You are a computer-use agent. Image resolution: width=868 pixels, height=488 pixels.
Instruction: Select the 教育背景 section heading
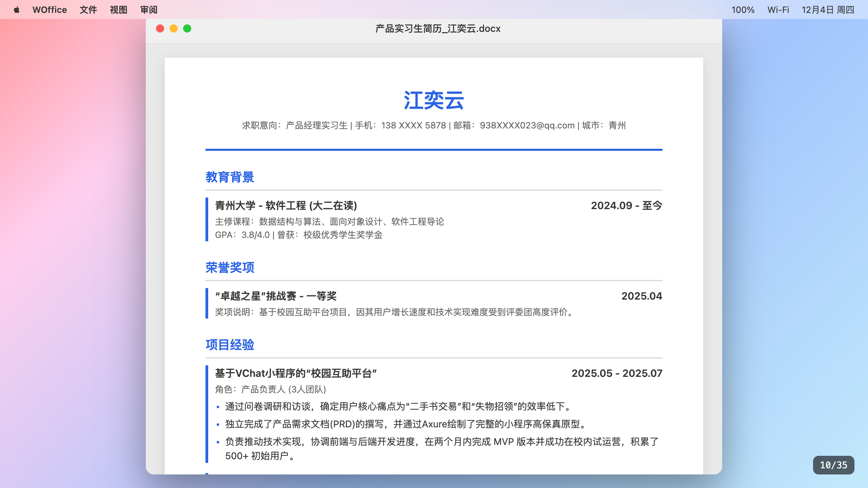click(x=231, y=177)
